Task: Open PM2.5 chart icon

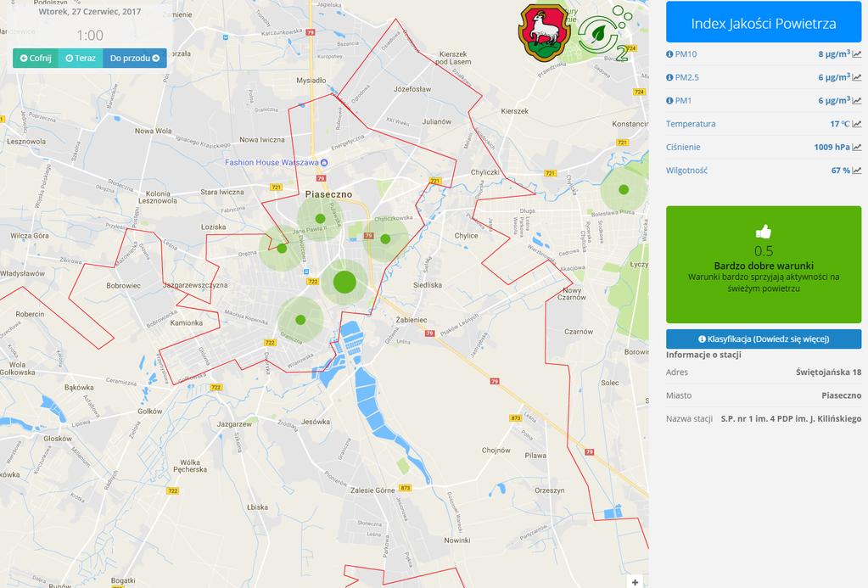Action: tap(857, 77)
